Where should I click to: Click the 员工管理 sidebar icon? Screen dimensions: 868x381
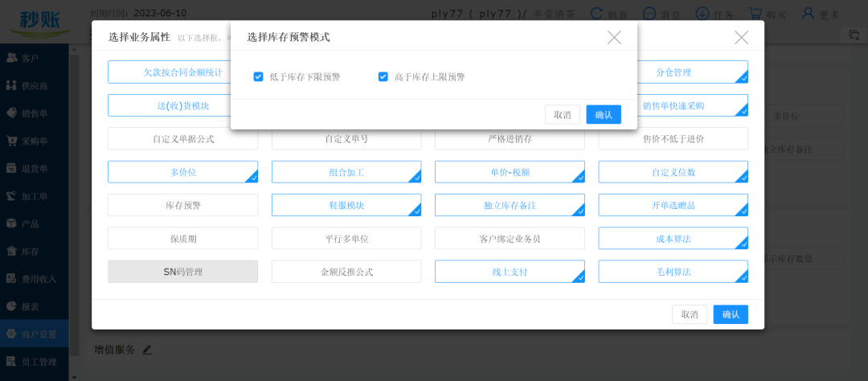point(12,362)
